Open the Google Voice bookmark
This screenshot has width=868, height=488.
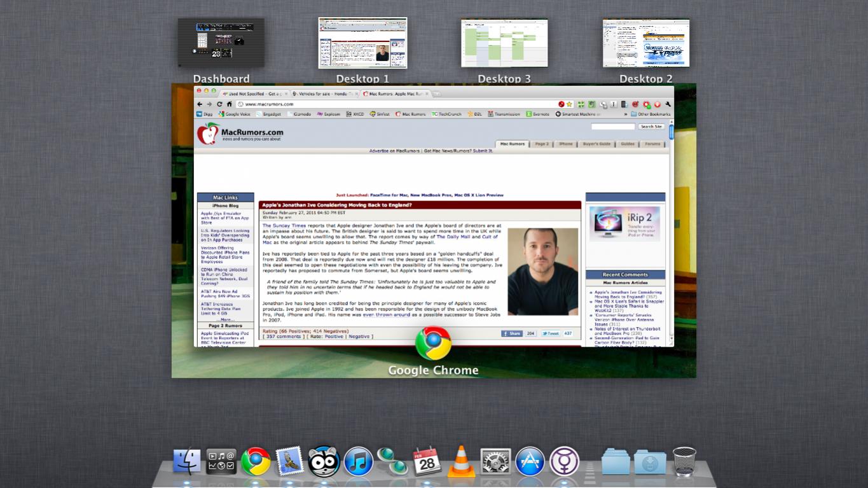point(234,115)
